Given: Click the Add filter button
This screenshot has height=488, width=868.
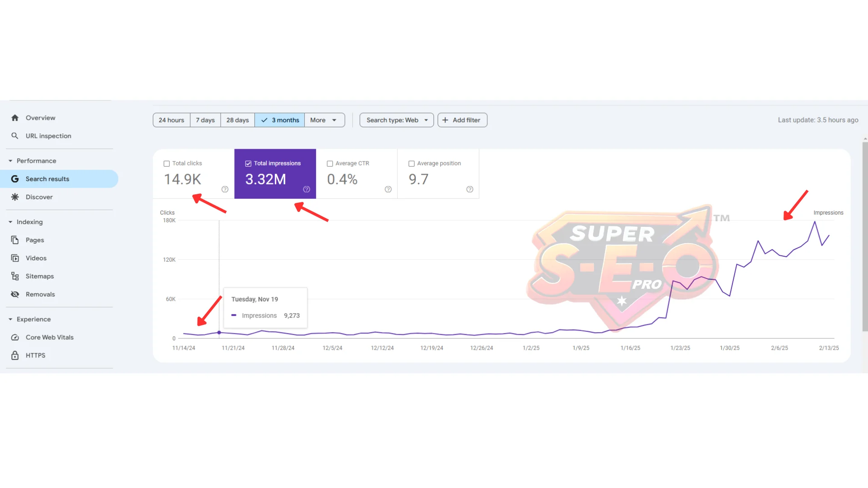Looking at the screenshot, I should point(462,120).
